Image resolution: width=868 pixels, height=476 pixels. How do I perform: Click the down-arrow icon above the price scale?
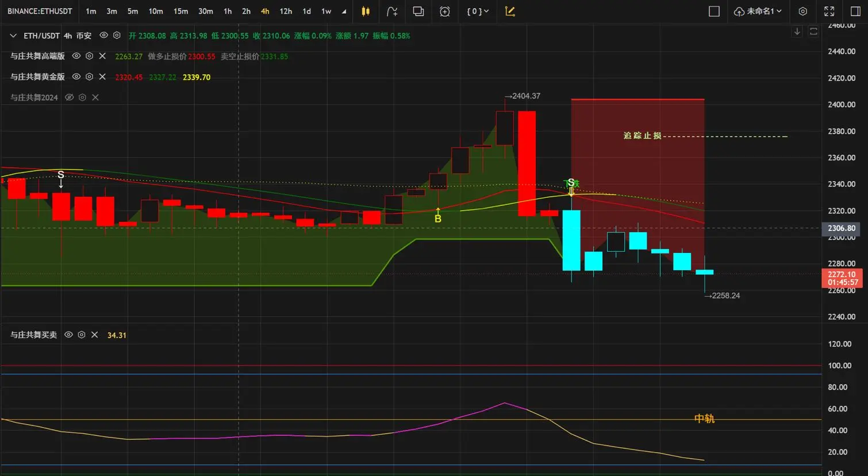(x=797, y=32)
